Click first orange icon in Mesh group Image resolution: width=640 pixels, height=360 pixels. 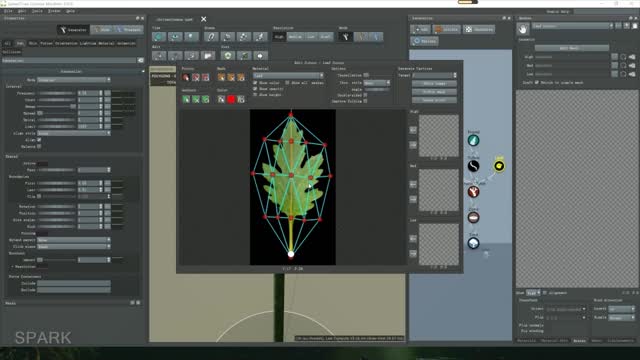click(221, 77)
